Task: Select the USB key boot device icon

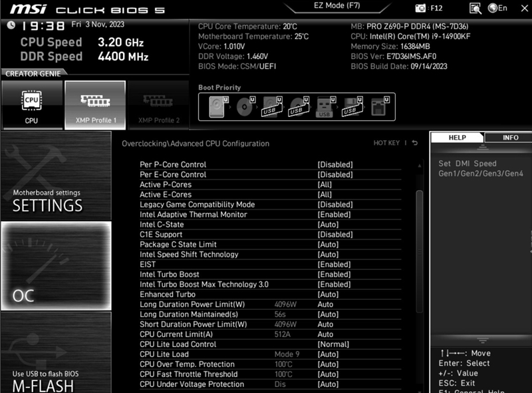Action: coord(326,107)
